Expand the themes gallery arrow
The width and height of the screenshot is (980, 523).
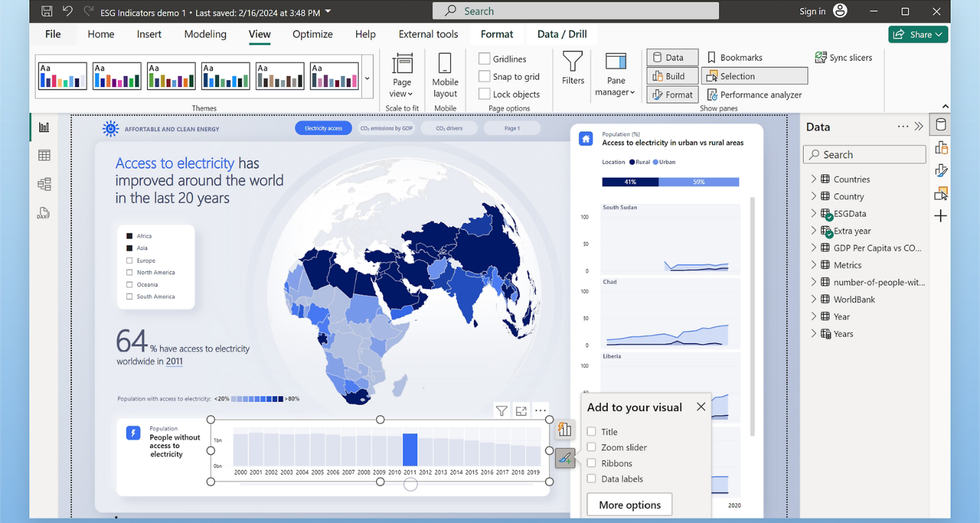(x=367, y=78)
